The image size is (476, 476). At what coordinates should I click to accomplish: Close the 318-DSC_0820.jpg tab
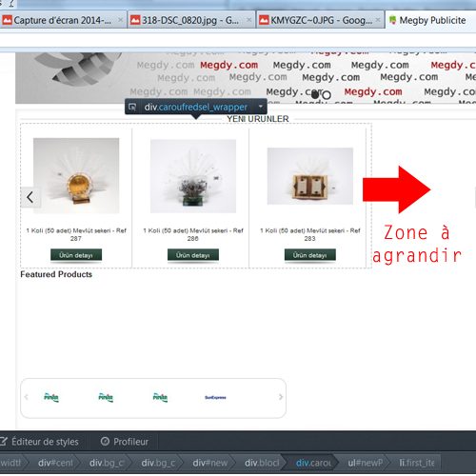point(249,20)
